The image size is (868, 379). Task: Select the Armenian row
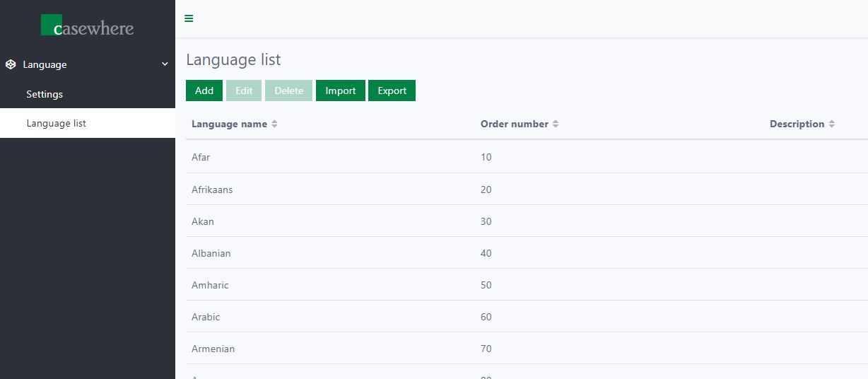pos(213,349)
